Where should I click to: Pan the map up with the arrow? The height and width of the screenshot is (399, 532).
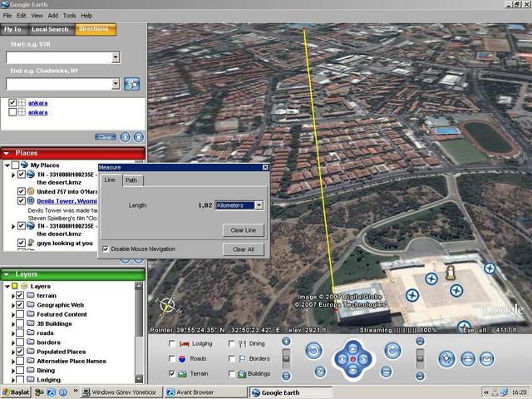coord(352,349)
